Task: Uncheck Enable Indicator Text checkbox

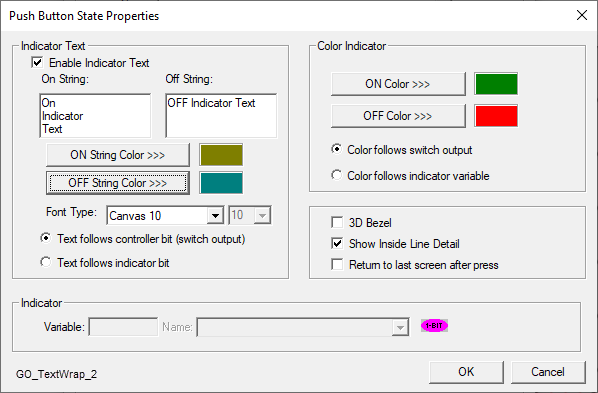Action: coord(37,62)
